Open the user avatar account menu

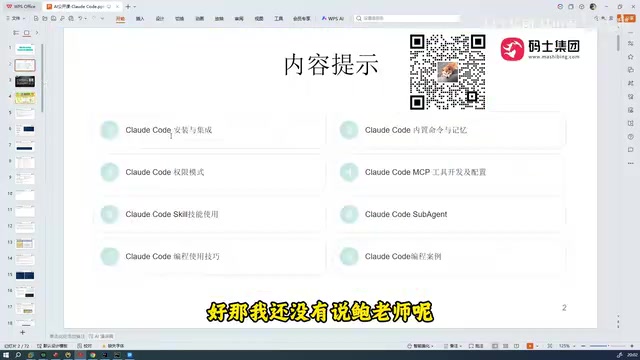coord(593,7)
